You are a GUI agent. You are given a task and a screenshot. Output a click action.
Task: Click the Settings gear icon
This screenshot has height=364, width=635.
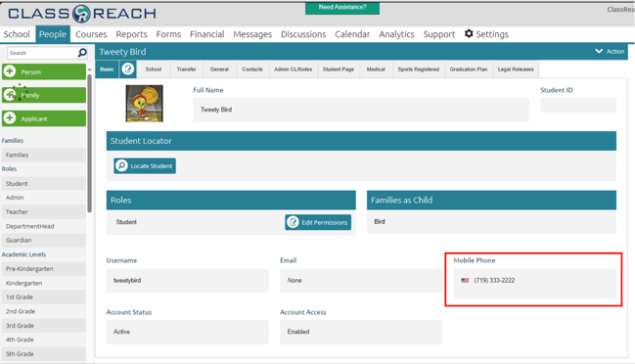[x=469, y=33]
